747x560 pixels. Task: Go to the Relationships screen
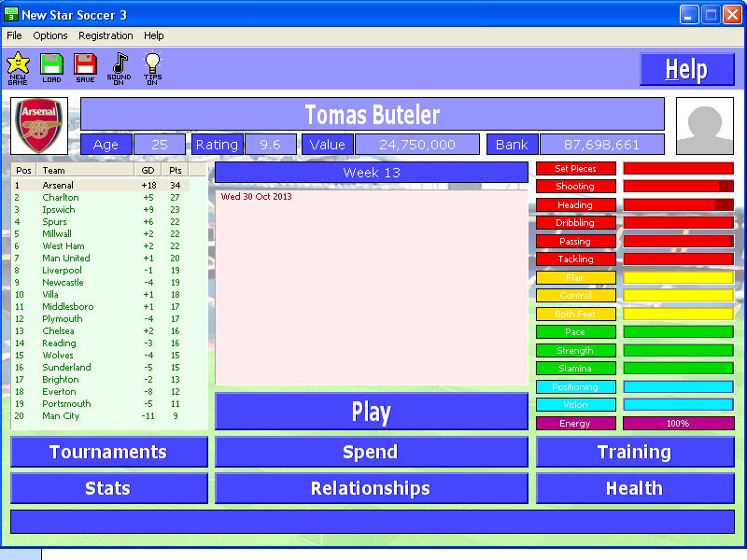pos(371,488)
